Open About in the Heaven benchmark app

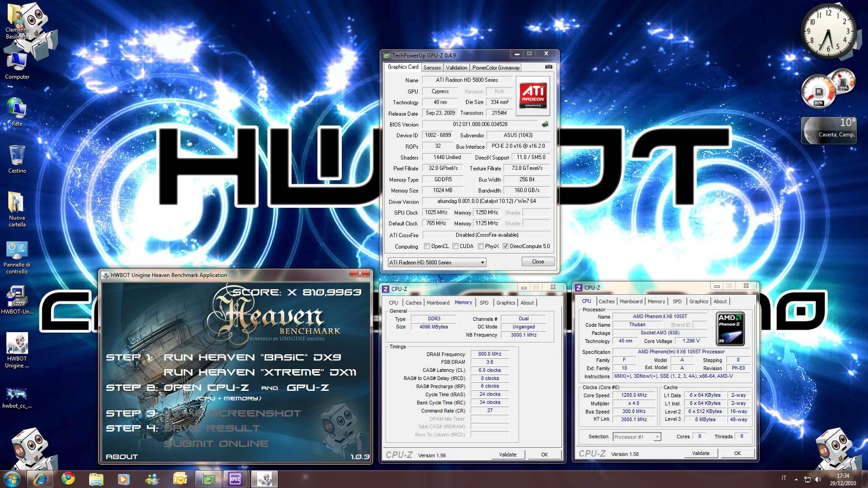pyautogui.click(x=122, y=457)
